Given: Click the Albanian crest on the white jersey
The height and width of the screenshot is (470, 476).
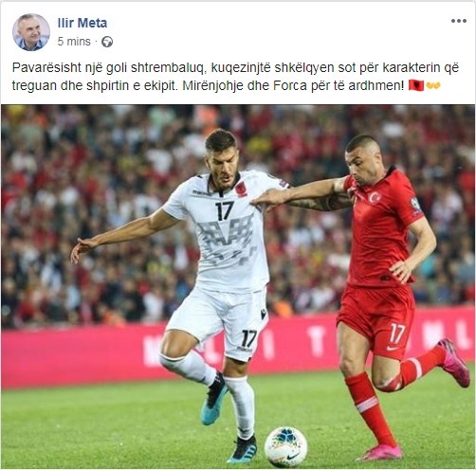Looking at the screenshot, I should [241, 190].
